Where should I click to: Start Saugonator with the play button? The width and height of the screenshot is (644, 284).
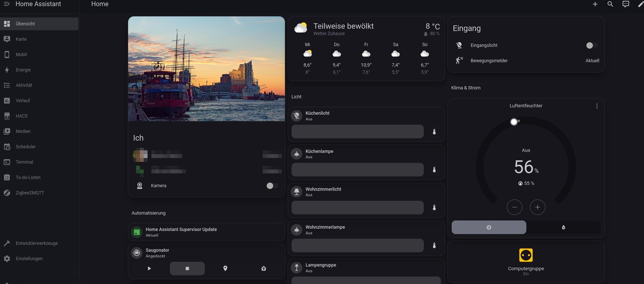click(x=149, y=268)
